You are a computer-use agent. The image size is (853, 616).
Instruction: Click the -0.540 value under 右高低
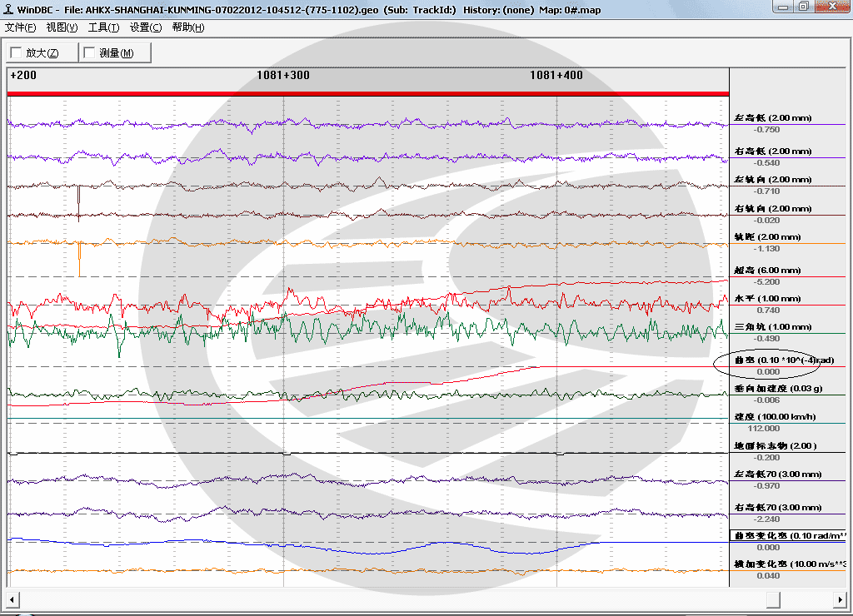pyautogui.click(x=766, y=162)
